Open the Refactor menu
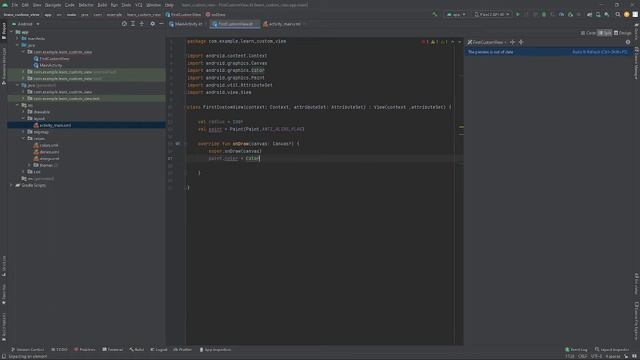 tap(86, 5)
